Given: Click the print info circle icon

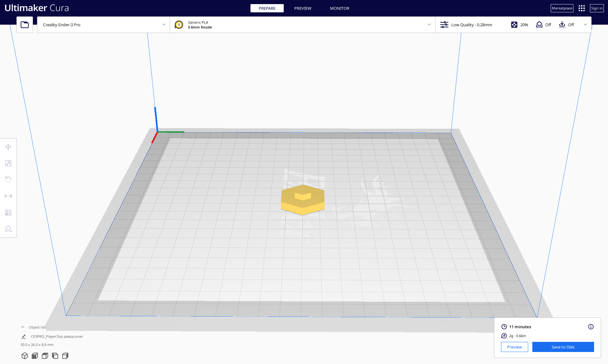Looking at the screenshot, I should (591, 327).
